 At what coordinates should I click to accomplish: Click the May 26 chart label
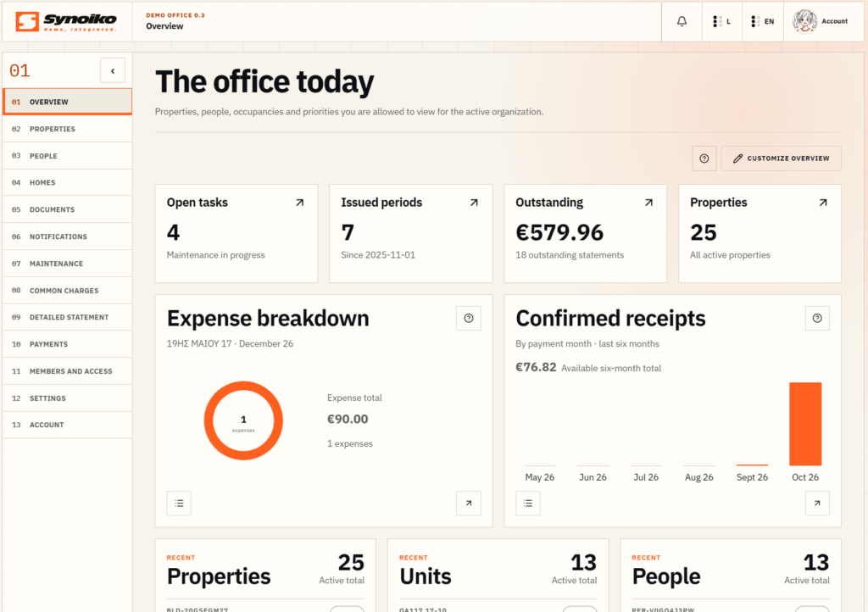point(540,477)
